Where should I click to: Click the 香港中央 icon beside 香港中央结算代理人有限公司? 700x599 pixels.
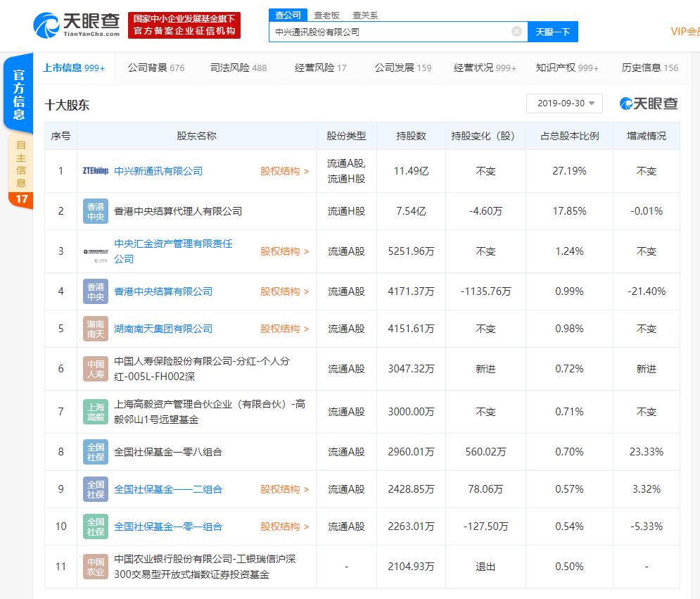point(96,211)
